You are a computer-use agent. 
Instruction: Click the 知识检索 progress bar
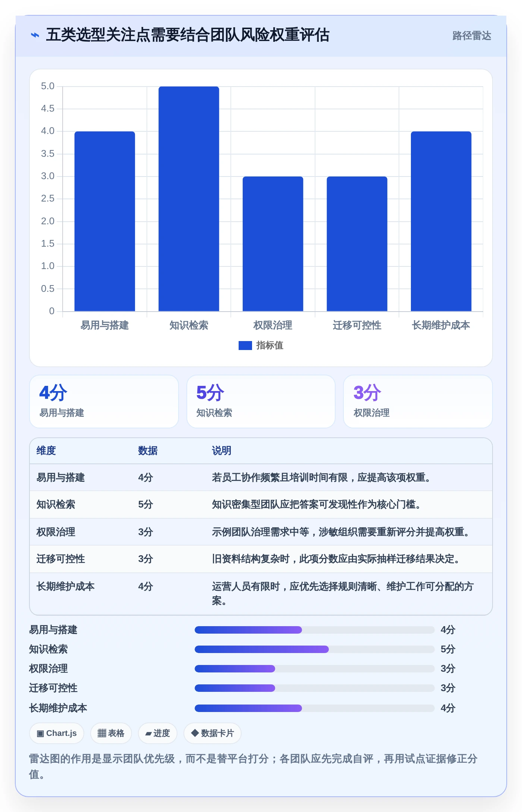click(315, 649)
